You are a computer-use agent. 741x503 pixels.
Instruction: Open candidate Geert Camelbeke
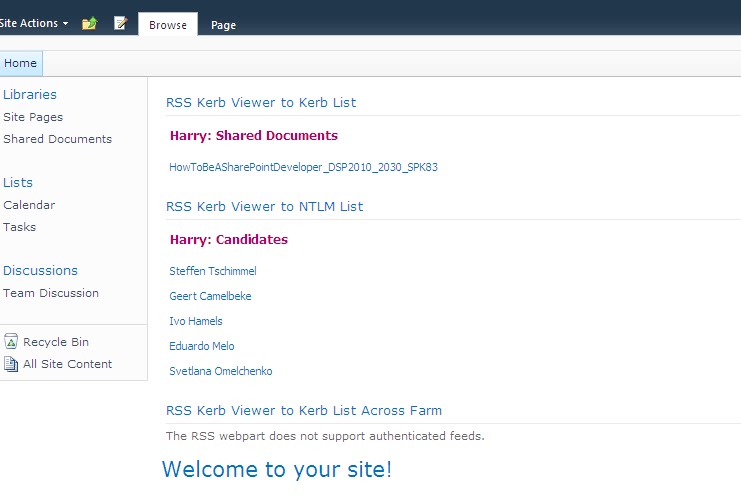(x=210, y=296)
